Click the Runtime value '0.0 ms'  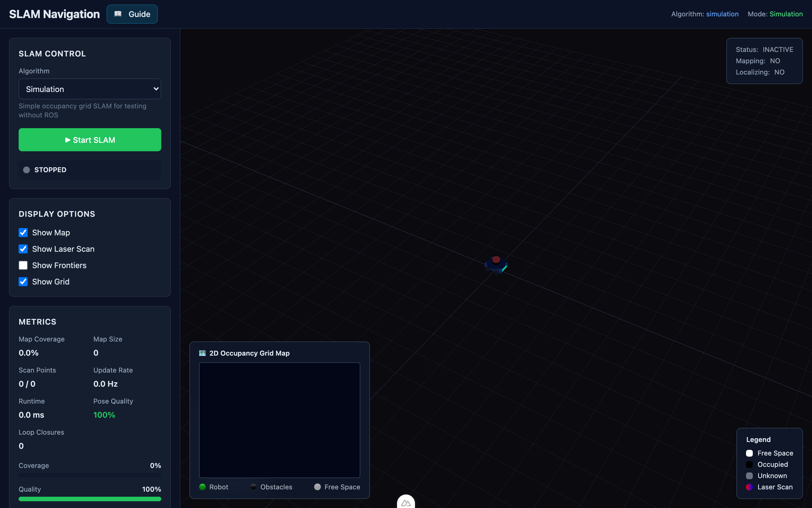click(31, 415)
